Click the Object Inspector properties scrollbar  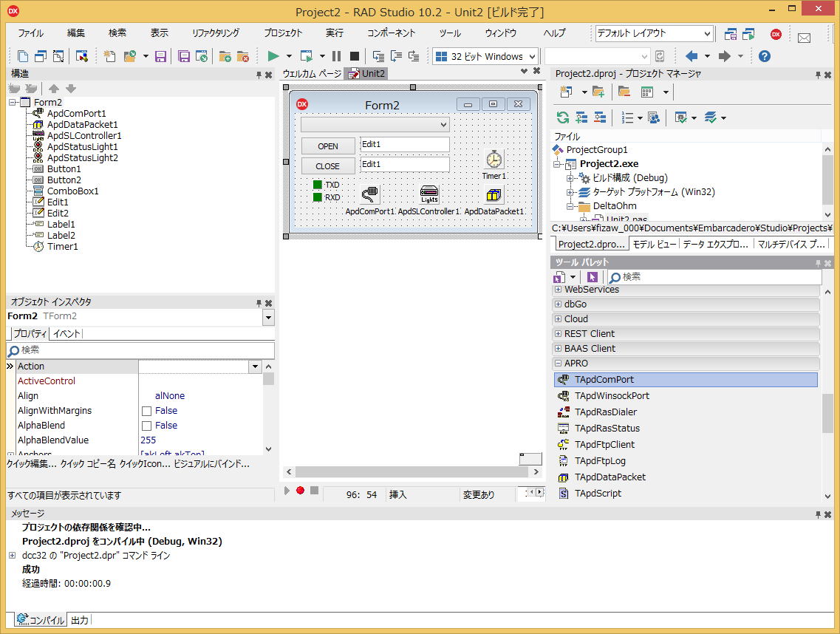click(268, 379)
